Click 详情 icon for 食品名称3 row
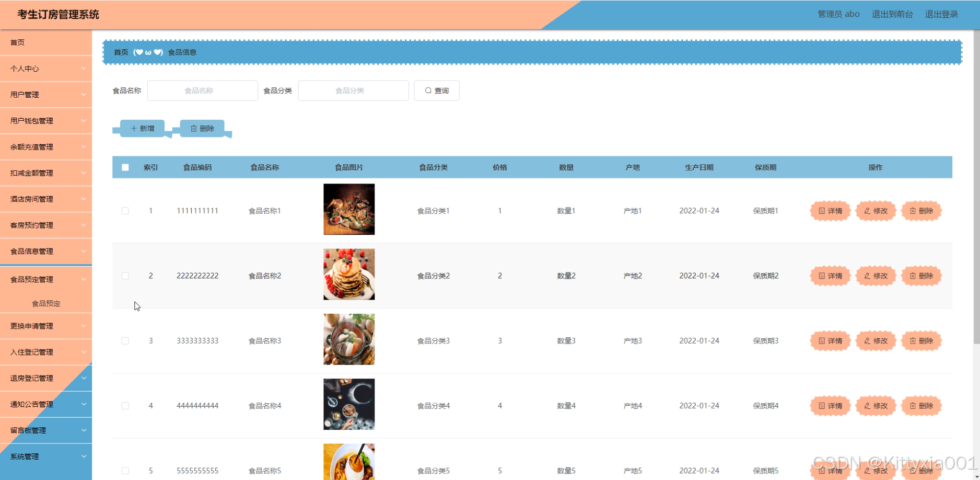 [x=822, y=340]
